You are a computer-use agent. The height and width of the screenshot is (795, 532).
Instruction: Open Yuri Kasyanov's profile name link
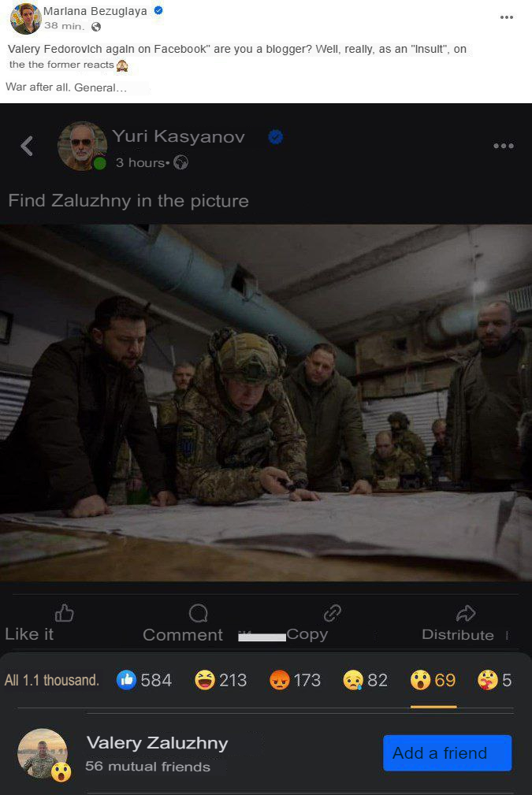coord(178,136)
